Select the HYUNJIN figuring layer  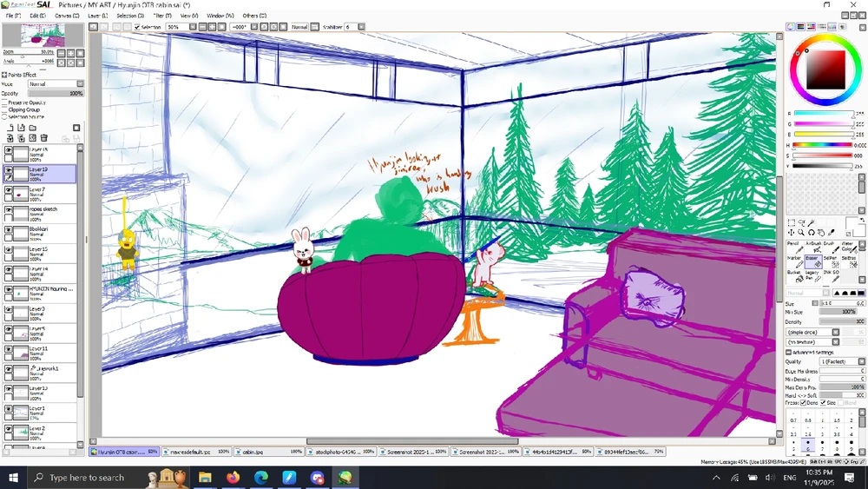tap(50, 290)
